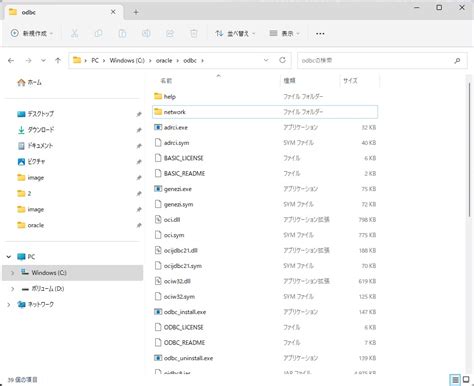Image resolution: width=474 pixels, height=386 pixels.
Task: Open 新規作成 dropdown menu
Action: click(x=32, y=33)
